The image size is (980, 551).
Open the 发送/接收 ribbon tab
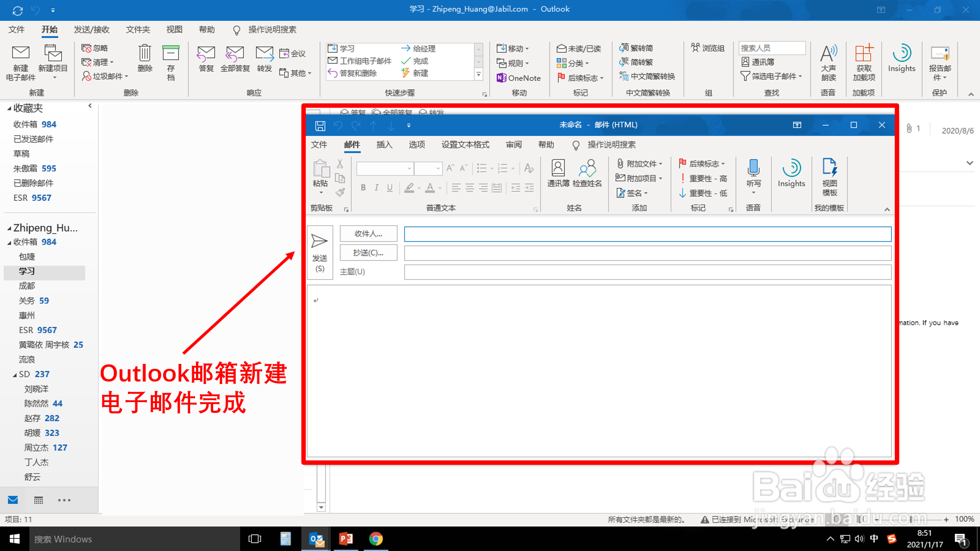click(92, 29)
